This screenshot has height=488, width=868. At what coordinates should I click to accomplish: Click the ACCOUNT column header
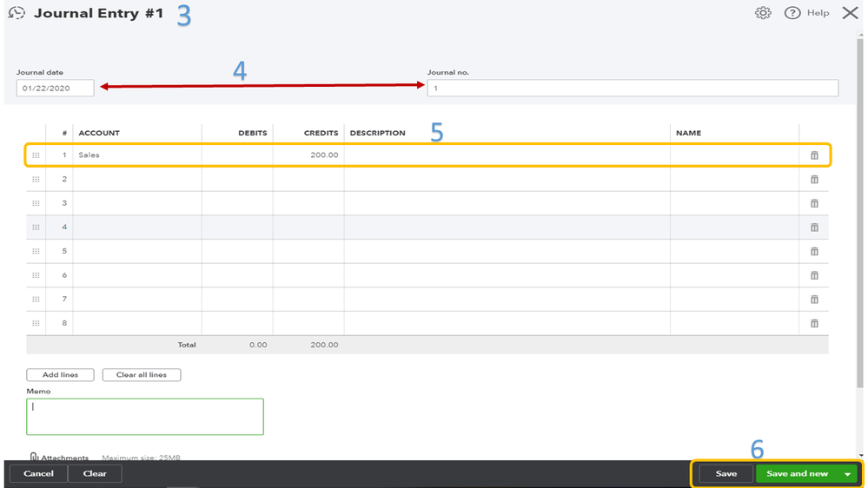pyautogui.click(x=99, y=133)
